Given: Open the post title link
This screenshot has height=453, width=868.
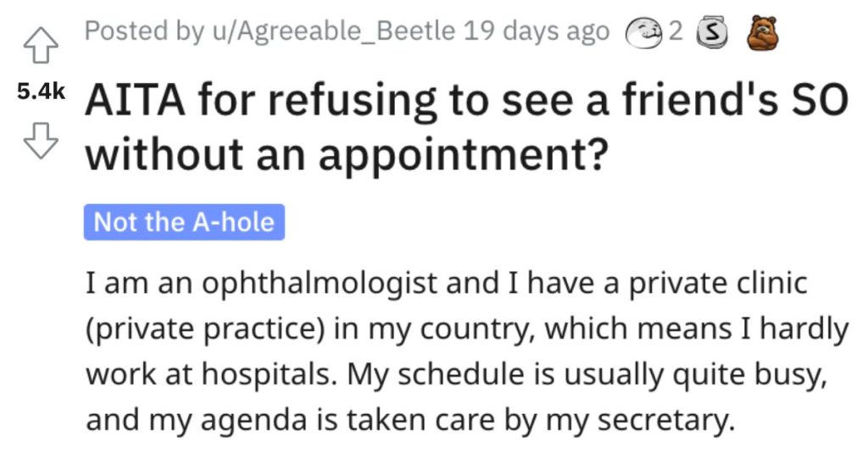Looking at the screenshot, I should pyautogui.click(x=466, y=127).
